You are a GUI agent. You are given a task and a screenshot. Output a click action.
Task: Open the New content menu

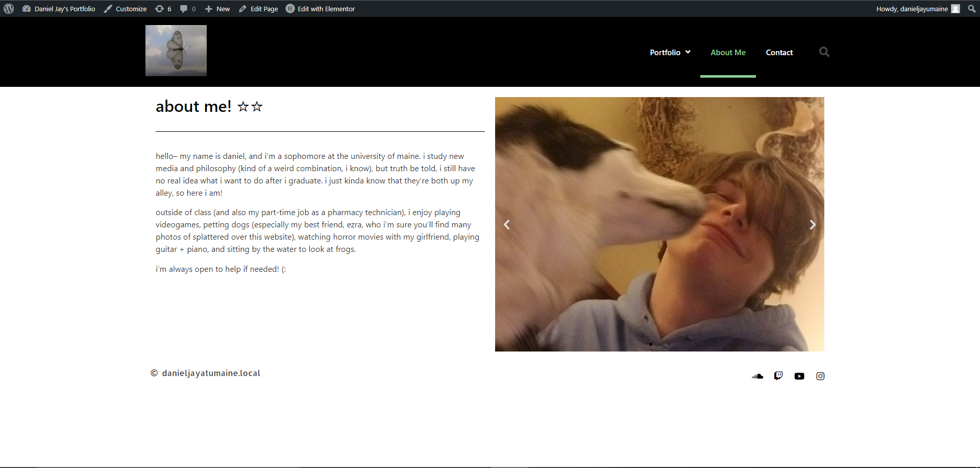tap(217, 9)
